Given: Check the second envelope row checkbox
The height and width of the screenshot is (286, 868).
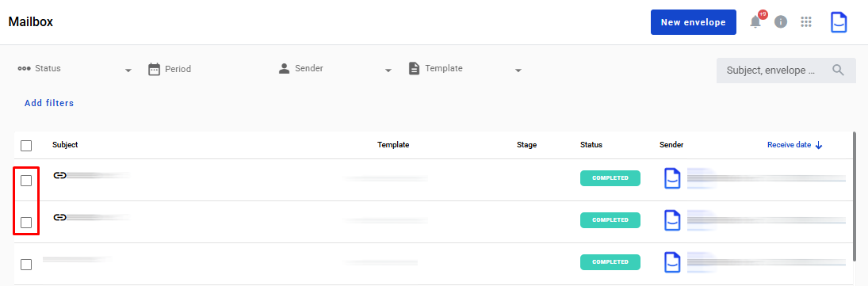Looking at the screenshot, I should coord(26,223).
